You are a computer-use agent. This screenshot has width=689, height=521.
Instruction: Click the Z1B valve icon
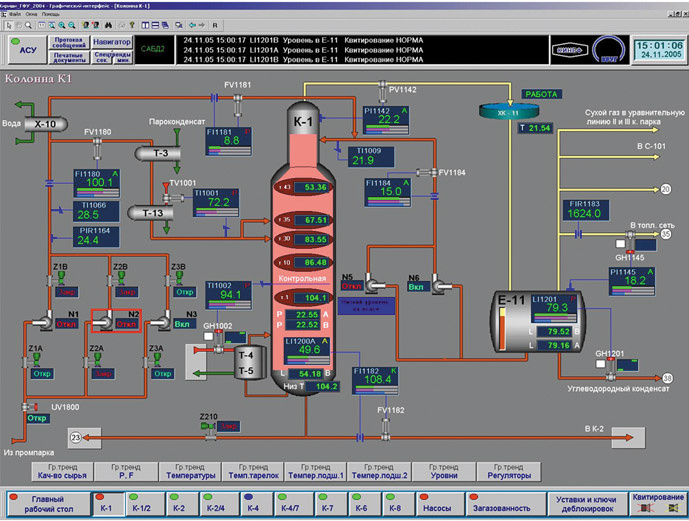pos(60,279)
